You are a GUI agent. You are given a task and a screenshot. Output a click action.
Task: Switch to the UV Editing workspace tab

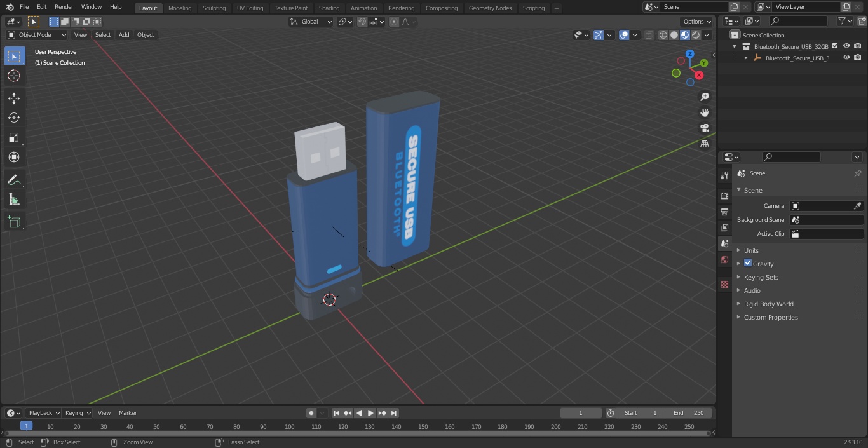(x=250, y=8)
